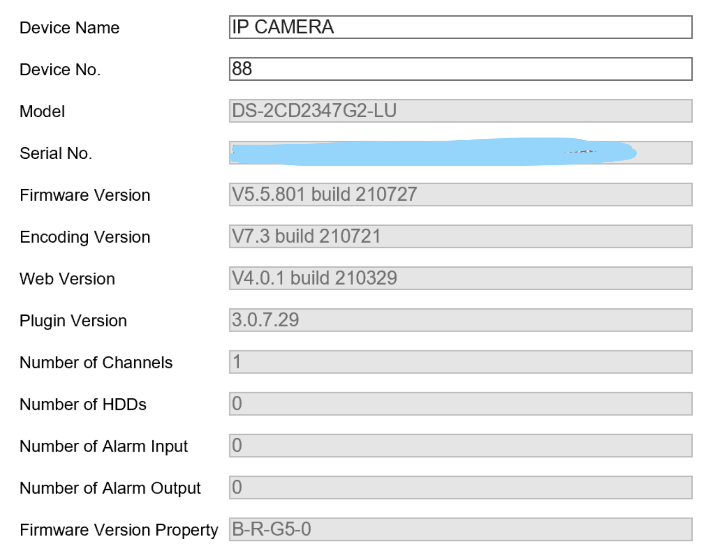Screen dimensions: 728x560
Task: Click the Plugin Version label
Action: pyautogui.click(x=73, y=321)
